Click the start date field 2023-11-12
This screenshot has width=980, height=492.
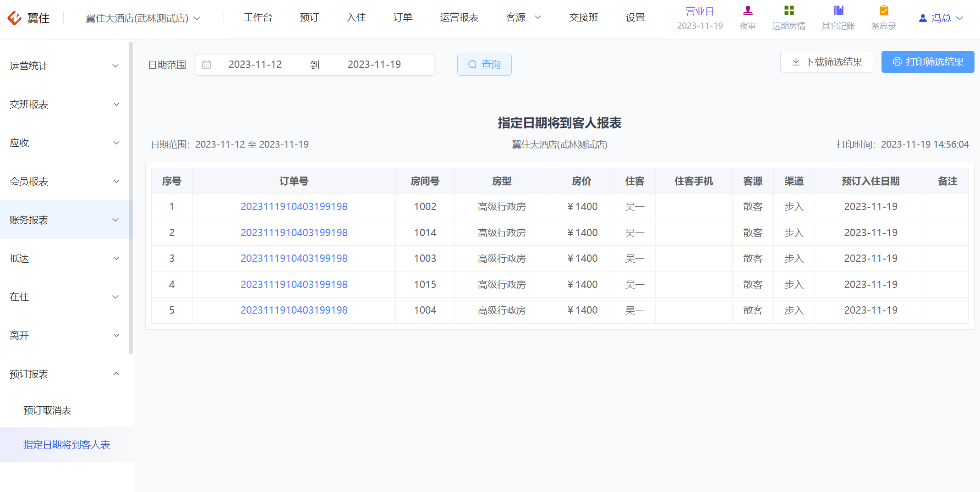255,65
